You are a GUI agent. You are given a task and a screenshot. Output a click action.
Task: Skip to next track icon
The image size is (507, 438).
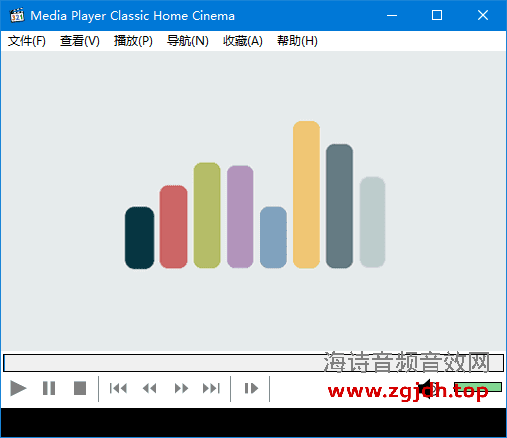pos(212,388)
